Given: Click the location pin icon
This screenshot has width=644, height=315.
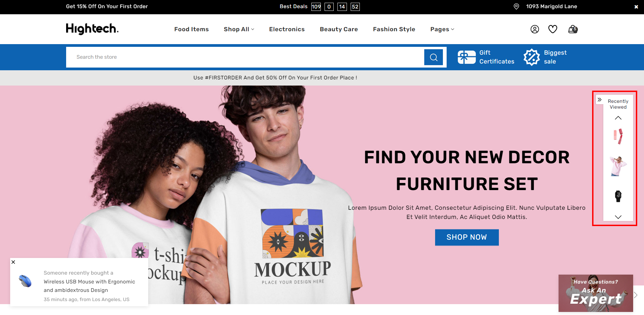Looking at the screenshot, I should 516,6.
